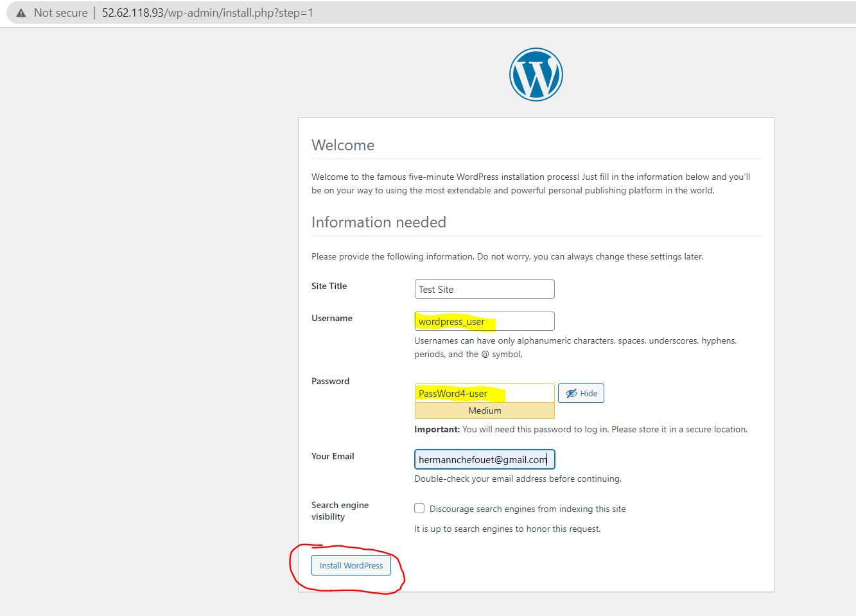Click the 'famous five-minute WordPress installation' paragraph

pyautogui.click(x=531, y=184)
